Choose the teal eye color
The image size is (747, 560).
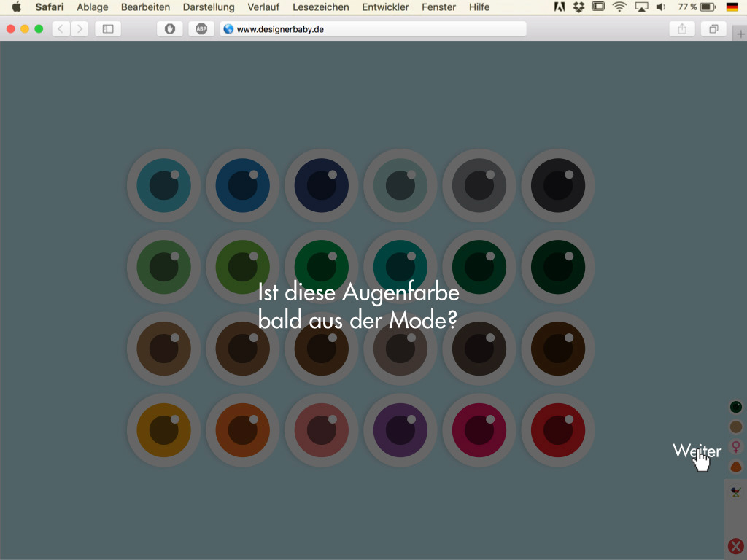pos(164,185)
